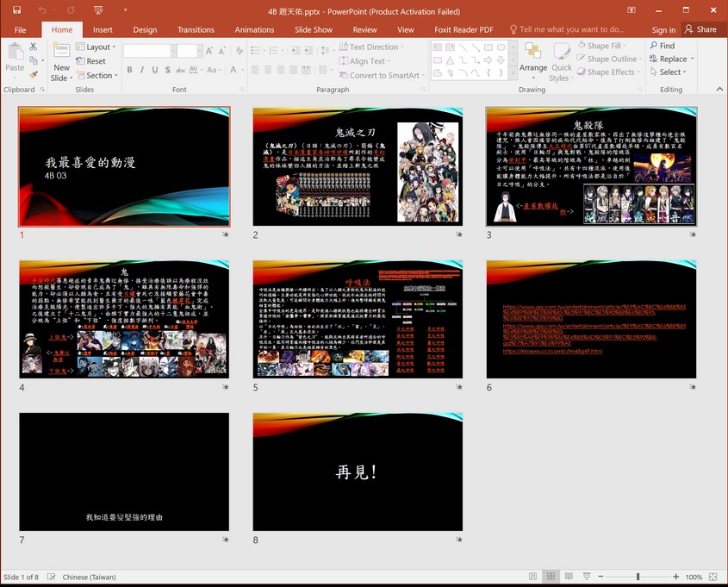
Task: Click the Share button
Action: [701, 29]
